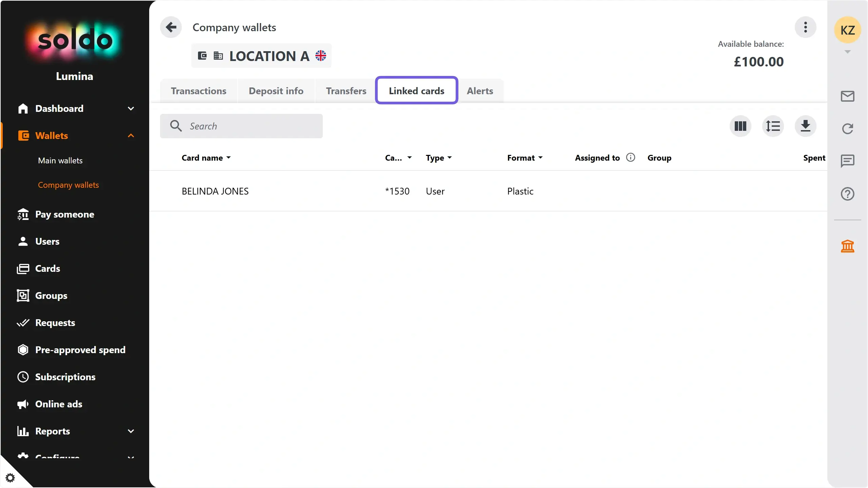Click the back arrow next to Company wallets

coord(171,27)
